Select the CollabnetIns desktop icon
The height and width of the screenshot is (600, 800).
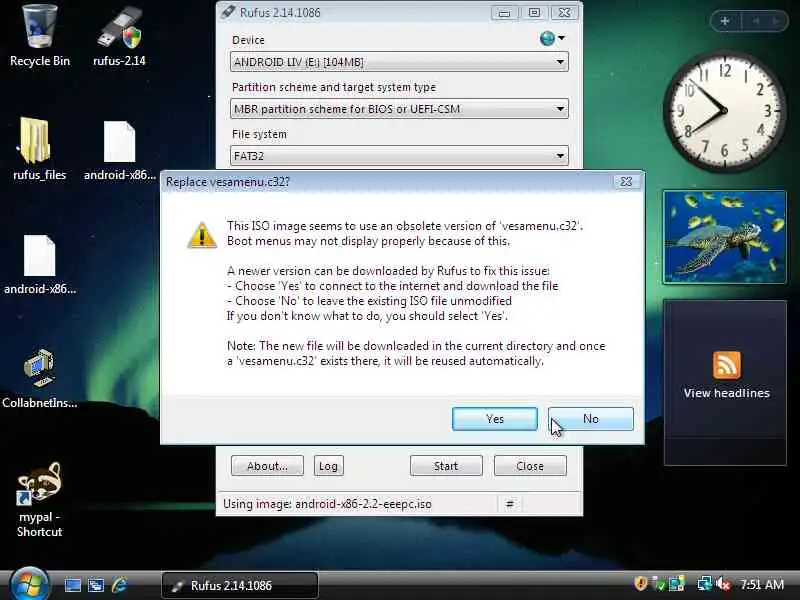(x=39, y=378)
